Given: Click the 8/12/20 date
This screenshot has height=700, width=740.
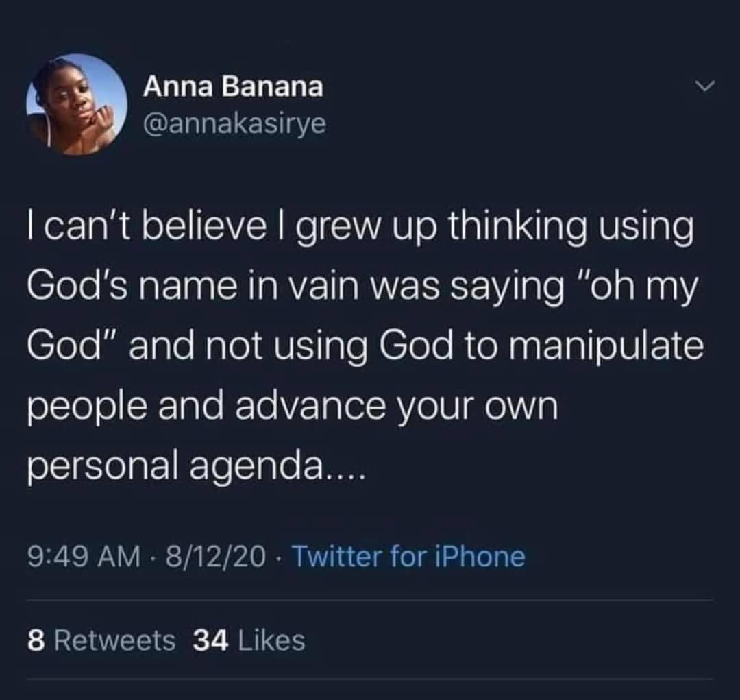Looking at the screenshot, I should [215, 557].
